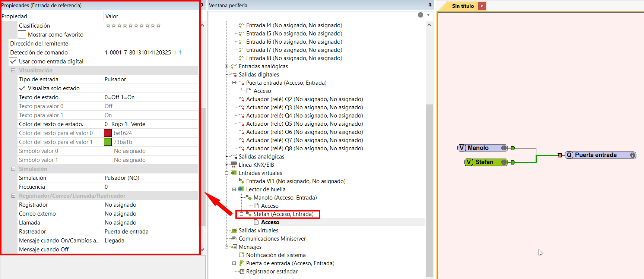Viewport: 644px width, 279px height.
Task: Click info icon on Puerta entrada block
Action: click(x=632, y=155)
